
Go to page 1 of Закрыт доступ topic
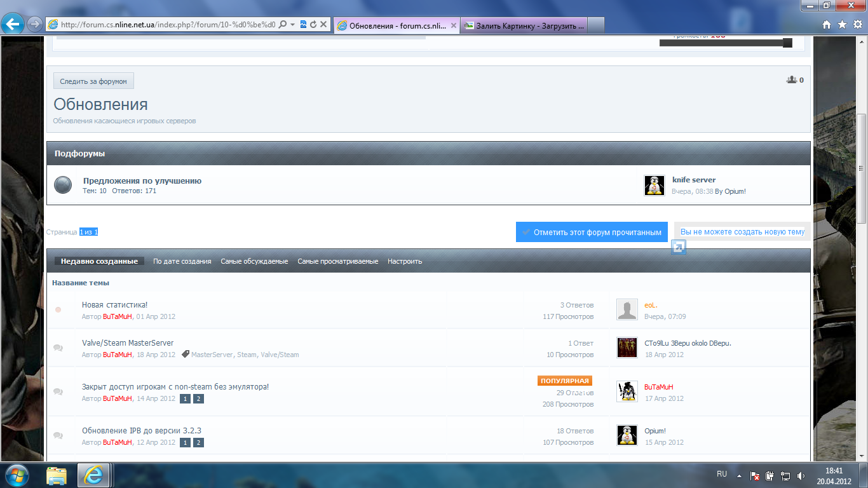(186, 399)
